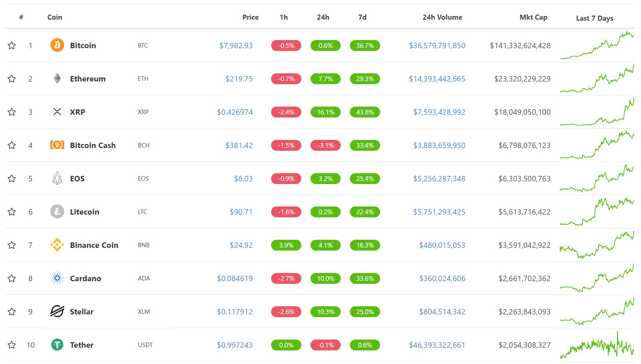Sort by Mkt Cap header
Screen dimensions: 641x364
point(533,17)
